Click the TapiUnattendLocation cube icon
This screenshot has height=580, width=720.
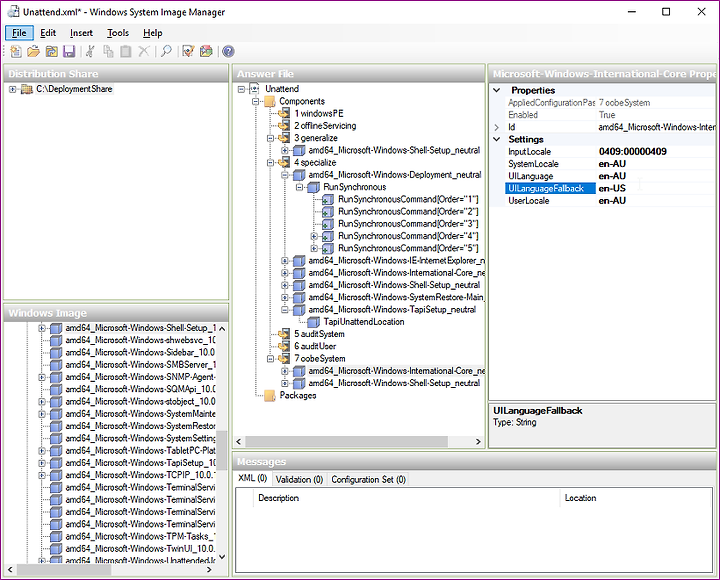pyautogui.click(x=314, y=322)
